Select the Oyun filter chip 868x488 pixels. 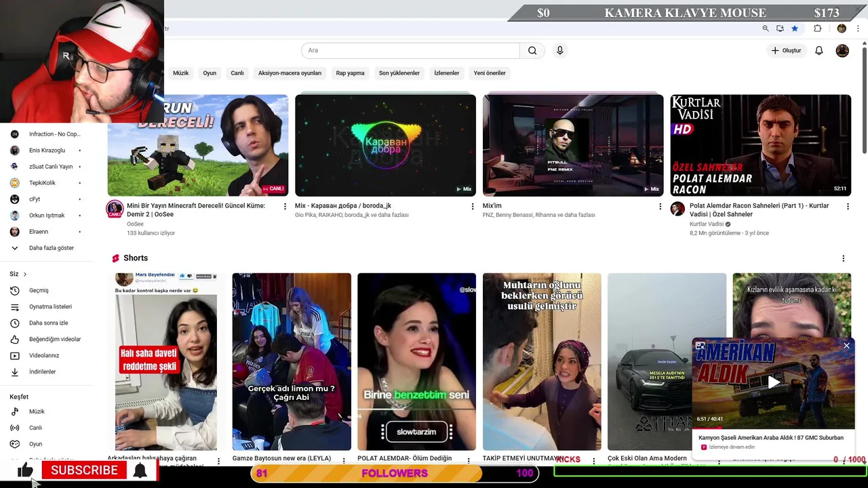[x=210, y=73]
